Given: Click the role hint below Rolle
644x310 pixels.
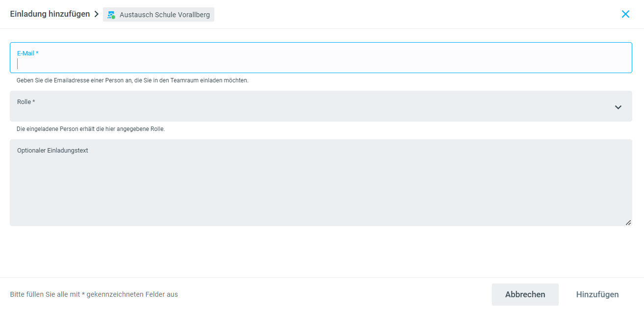Looking at the screenshot, I should click(91, 129).
